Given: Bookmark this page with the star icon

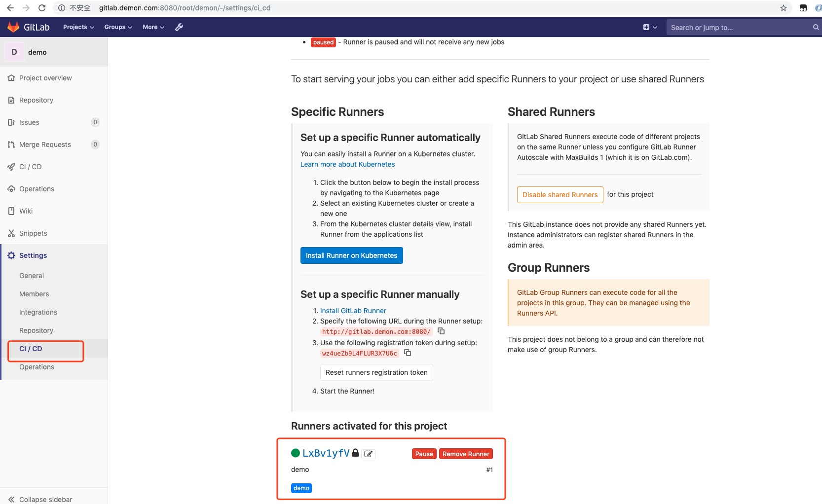Looking at the screenshot, I should 784,8.
